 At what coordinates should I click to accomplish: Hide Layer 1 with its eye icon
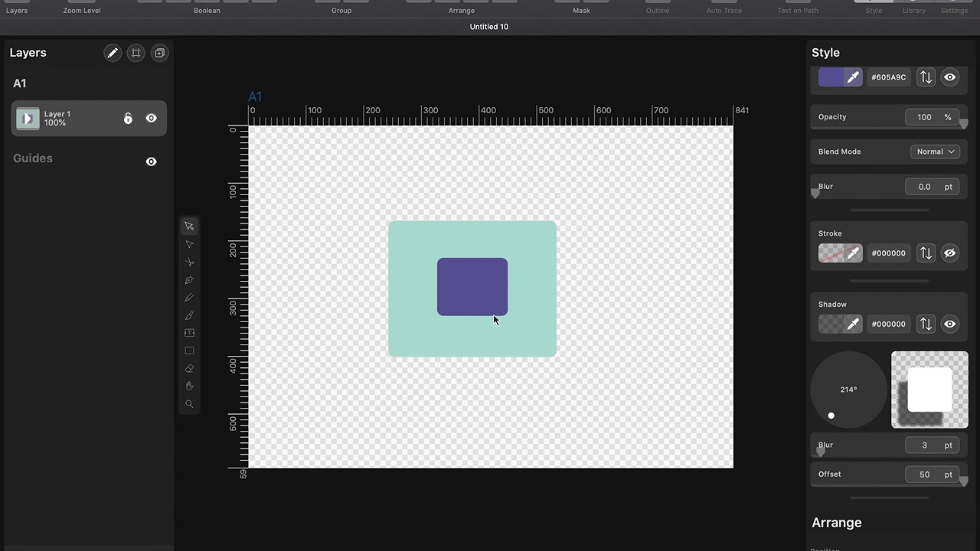coord(151,119)
